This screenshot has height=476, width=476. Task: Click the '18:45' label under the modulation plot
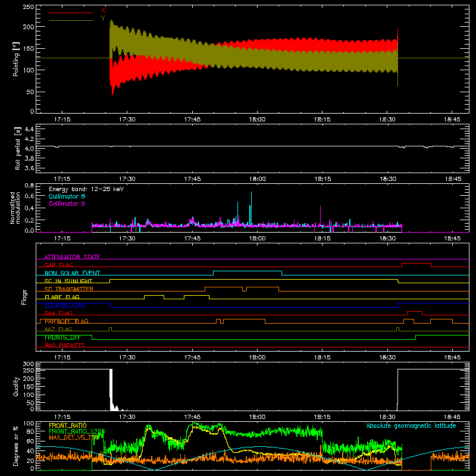[x=452, y=239]
